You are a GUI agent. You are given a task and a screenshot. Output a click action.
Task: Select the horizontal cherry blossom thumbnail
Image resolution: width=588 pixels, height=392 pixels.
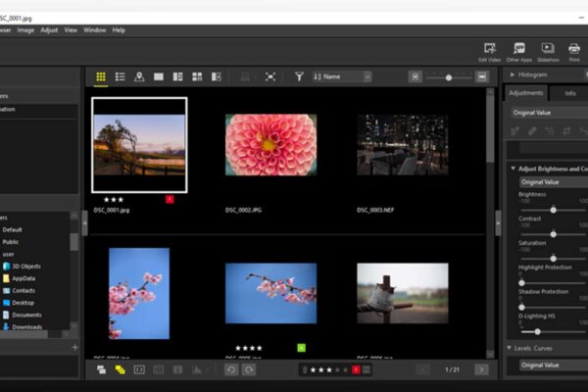coord(270,293)
